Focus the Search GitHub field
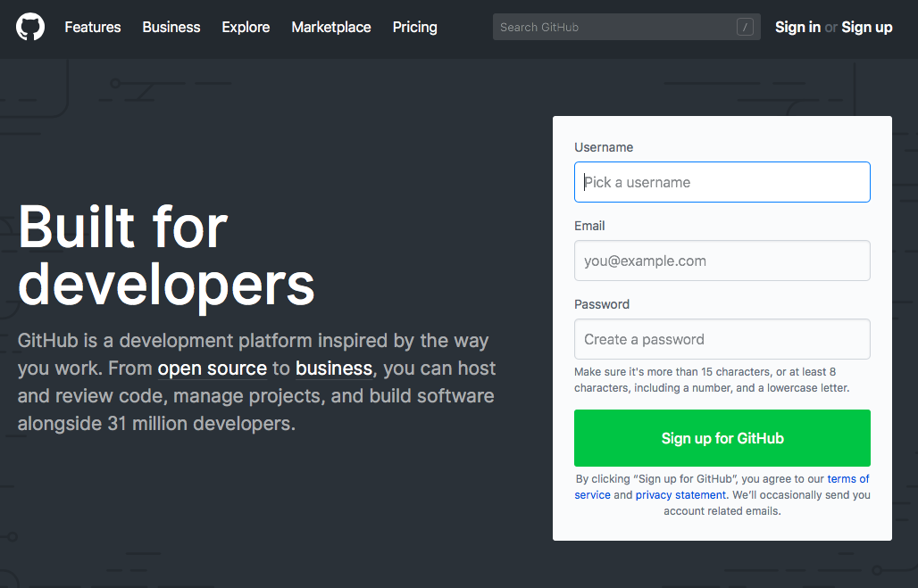Screen dimensions: 918x588 [x=627, y=27]
